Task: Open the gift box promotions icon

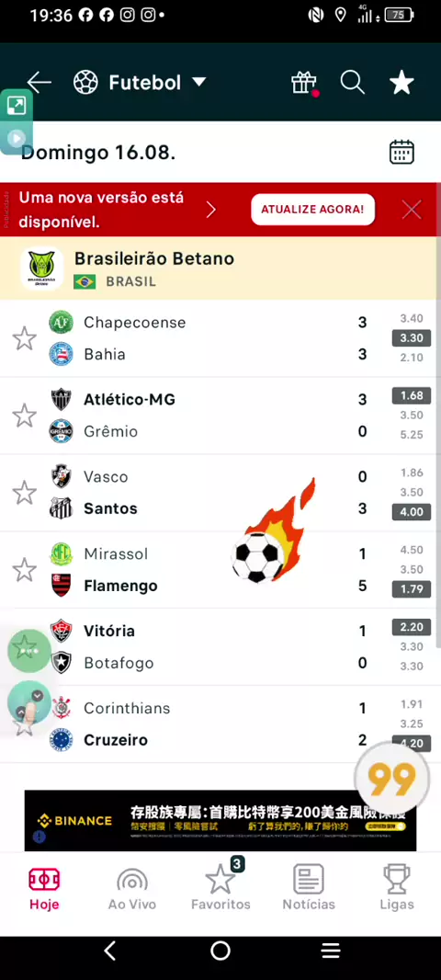Action: [x=304, y=83]
